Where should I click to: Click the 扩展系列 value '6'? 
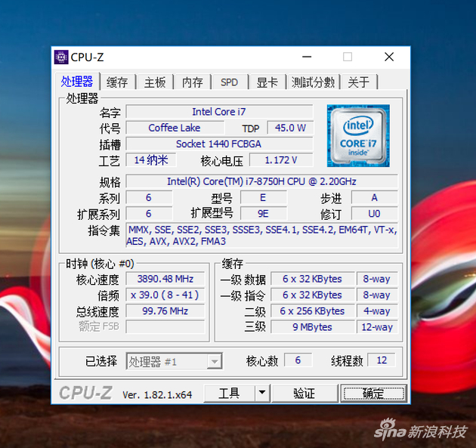tap(149, 214)
